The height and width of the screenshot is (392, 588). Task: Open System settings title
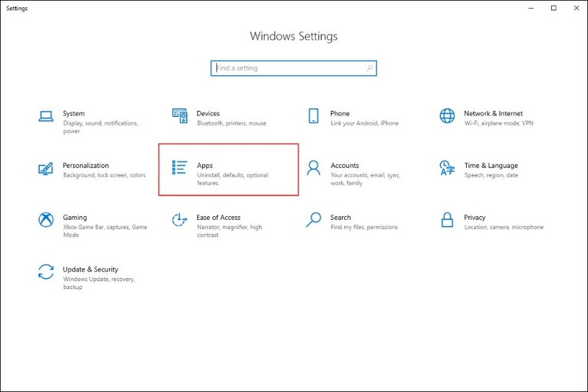point(73,114)
